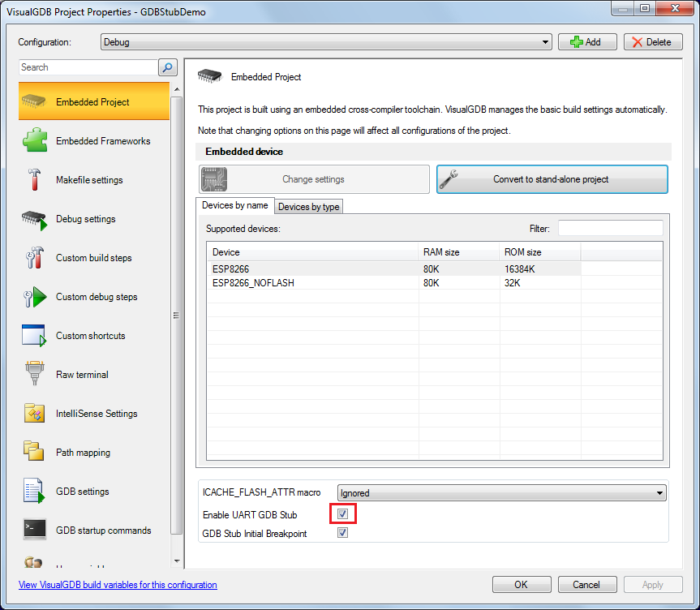Screen dimensions: 700x610
Task: Open the Custom build steps page
Action: point(94,258)
